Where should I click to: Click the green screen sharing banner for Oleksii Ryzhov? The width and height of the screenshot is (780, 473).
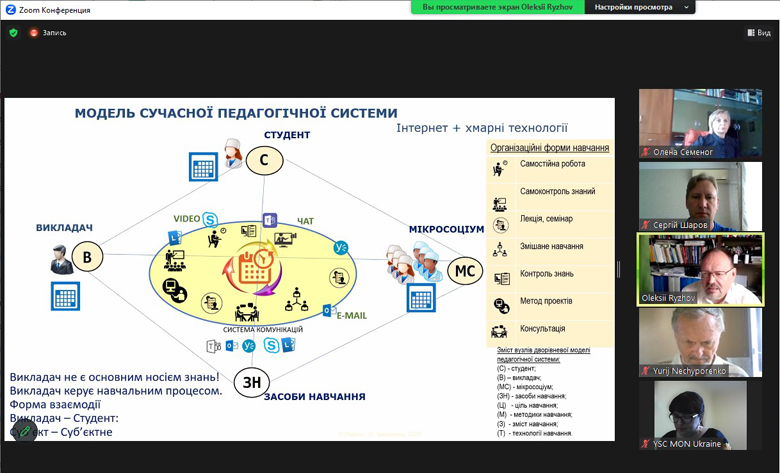pyautogui.click(x=497, y=7)
